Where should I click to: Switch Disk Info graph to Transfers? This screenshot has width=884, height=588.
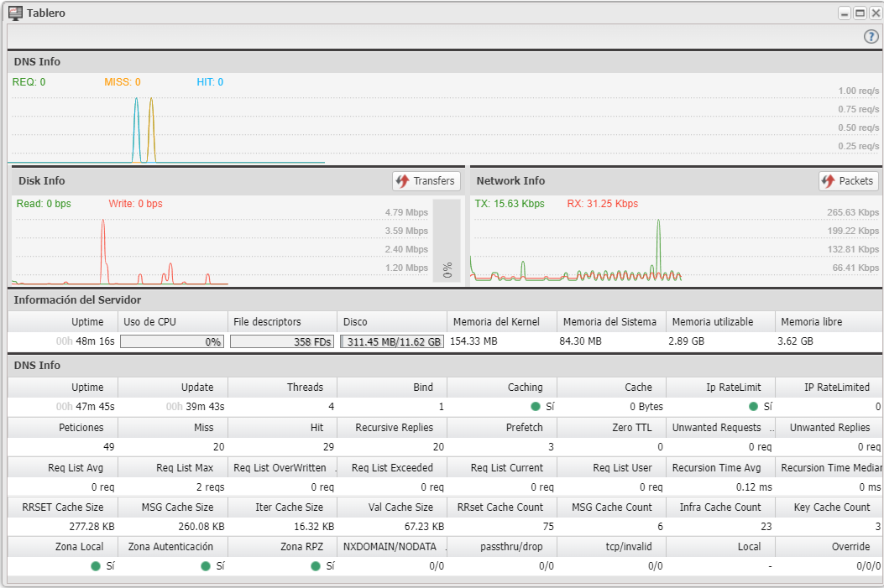point(426,181)
